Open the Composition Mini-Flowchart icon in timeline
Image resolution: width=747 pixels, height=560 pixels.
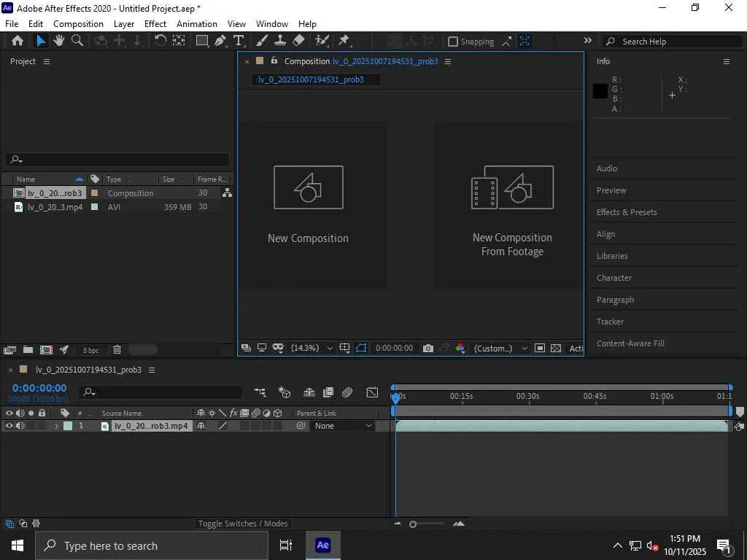260,392
